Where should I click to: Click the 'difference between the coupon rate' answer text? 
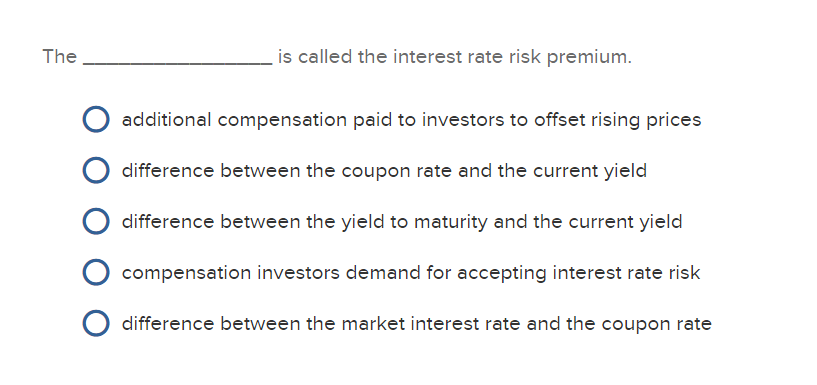click(385, 171)
